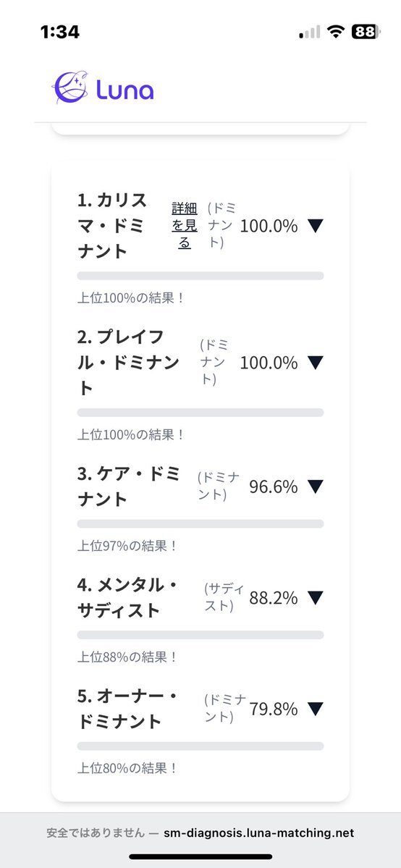Expand the オーナー・ドミナント result arrow
Viewport: 401px width, 868px height.
click(315, 709)
